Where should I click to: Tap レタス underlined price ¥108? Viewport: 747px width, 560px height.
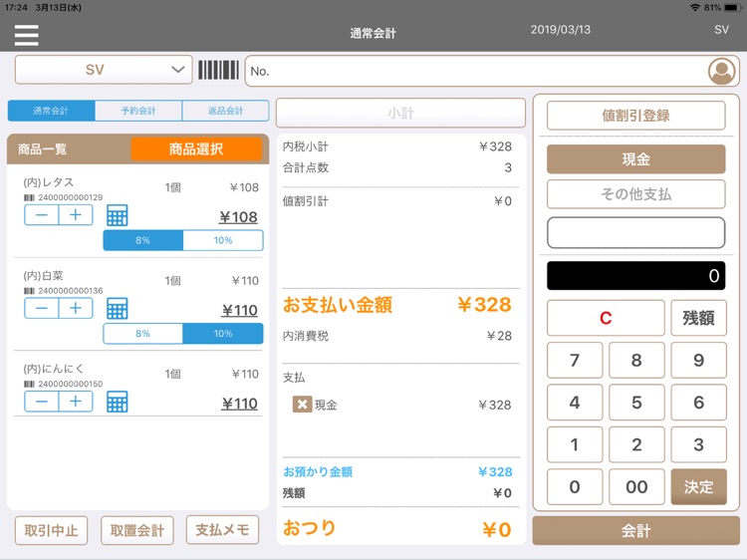pyautogui.click(x=238, y=217)
